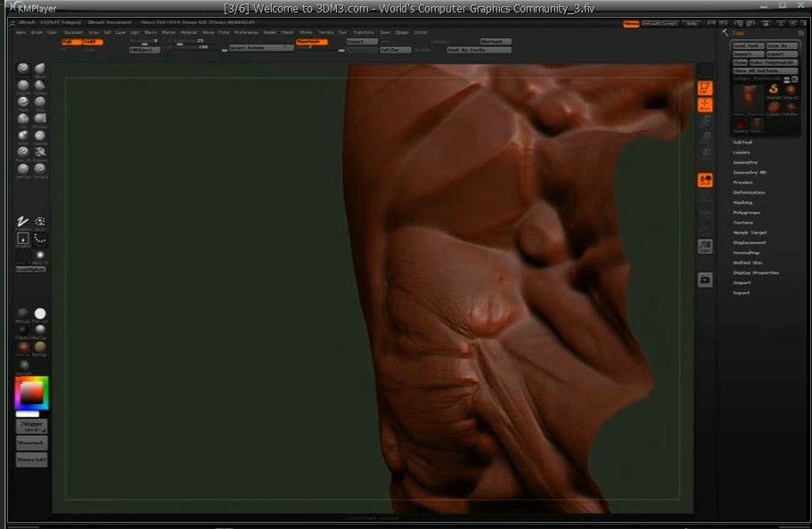Open the Brush menu

(37, 33)
